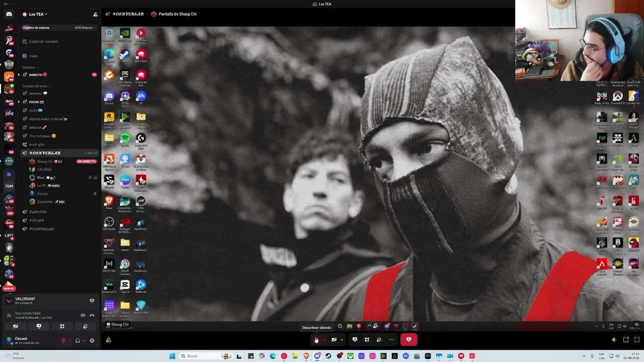The image size is (644, 362).
Task: Open the 7TV-TUTORIAL channel
Action: pos(59,136)
